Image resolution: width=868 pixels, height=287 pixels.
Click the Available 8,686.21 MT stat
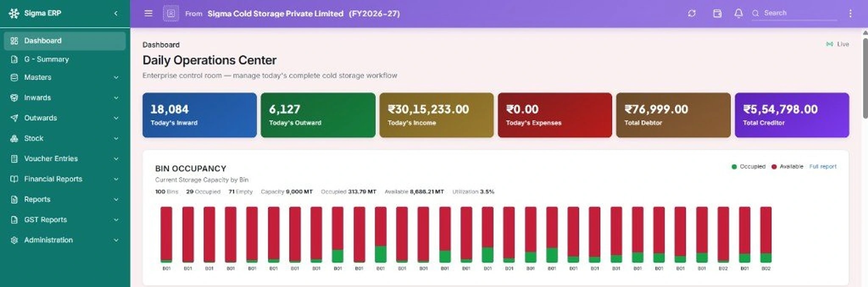414,192
